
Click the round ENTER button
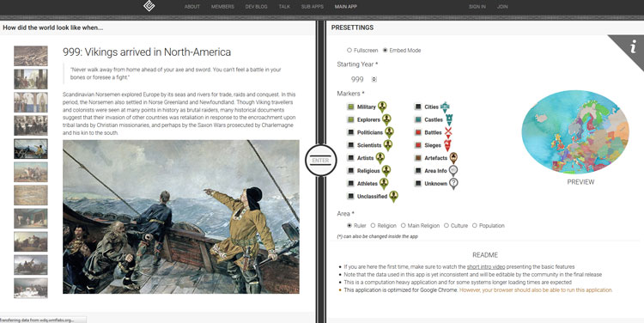321,161
